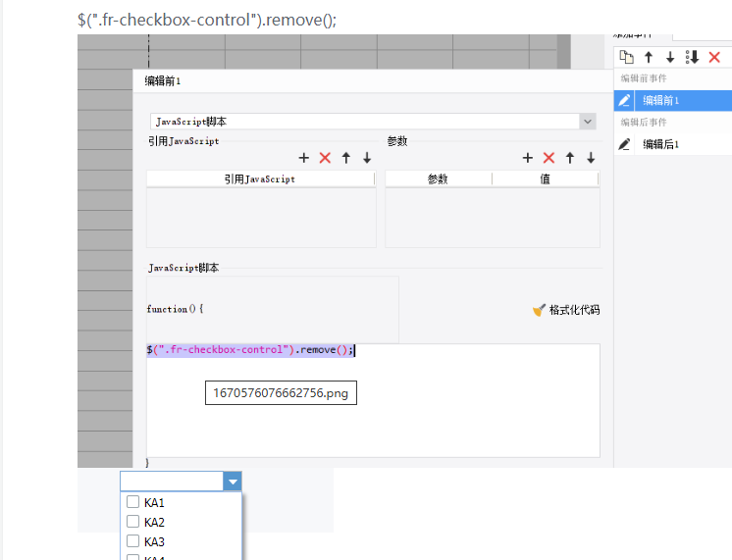Screen dimensions: 732x560
Task: Delete referenced JavaScript with the red X
Action: coord(325,158)
